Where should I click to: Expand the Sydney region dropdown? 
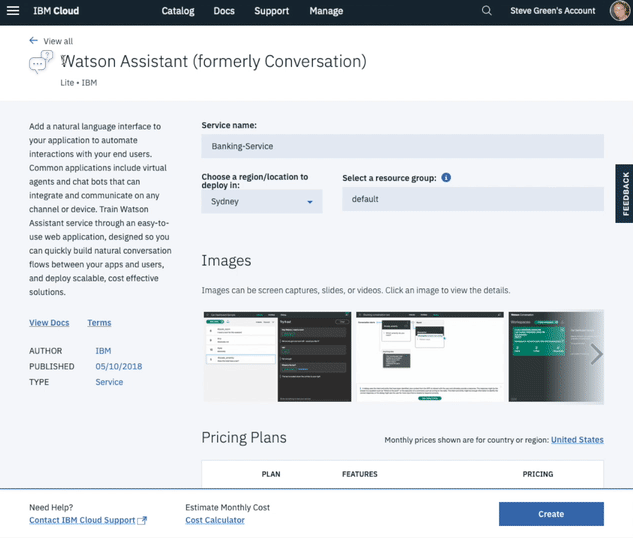click(262, 201)
